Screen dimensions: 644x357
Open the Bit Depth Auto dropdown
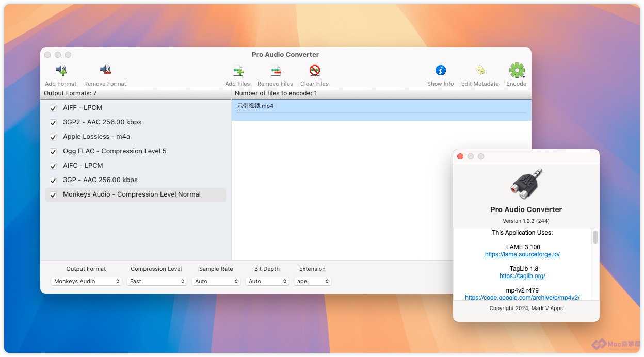coord(267,281)
